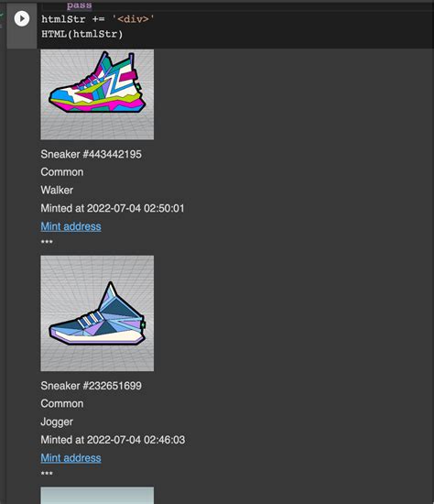This screenshot has height=504, width=434.
Task: Click the Minted at 02:50:01 timestamp
Action: pyautogui.click(x=113, y=208)
